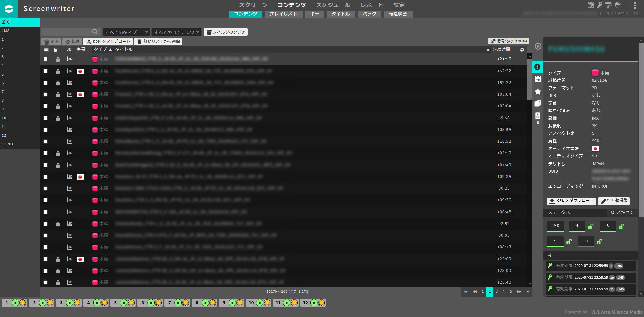Viewport: 644px width, 317px height.
Task: Select FTP01 in left device list
Action: [x=20, y=144]
